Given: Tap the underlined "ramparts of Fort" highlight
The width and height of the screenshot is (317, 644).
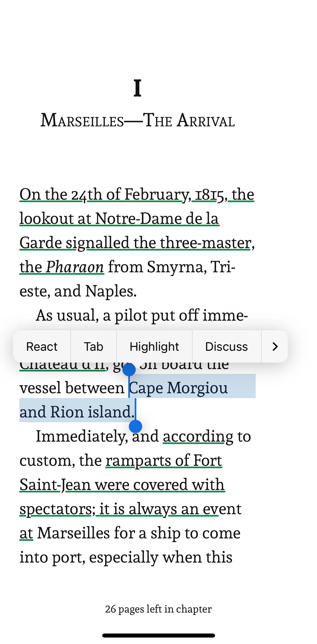Looking at the screenshot, I should point(164,460).
